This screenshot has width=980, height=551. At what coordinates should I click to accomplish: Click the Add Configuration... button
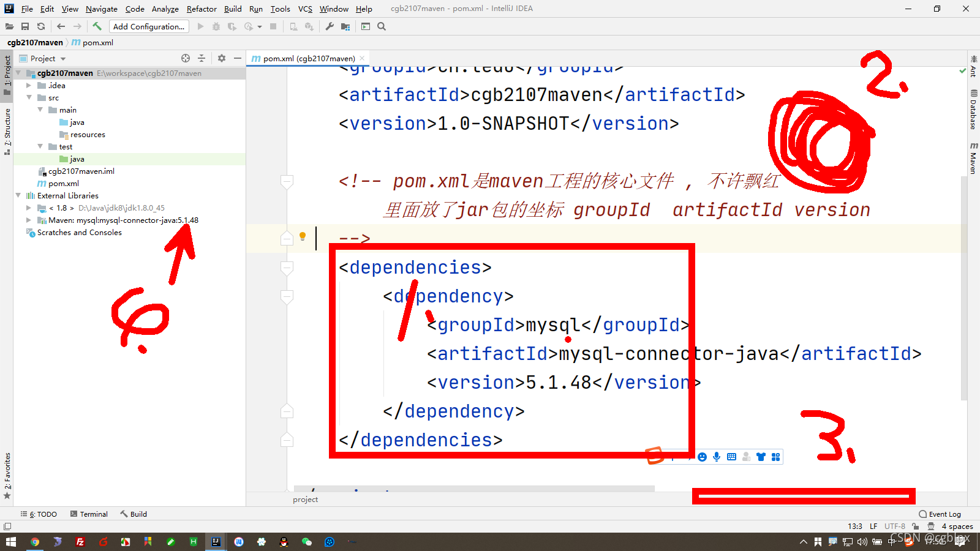[x=149, y=26]
